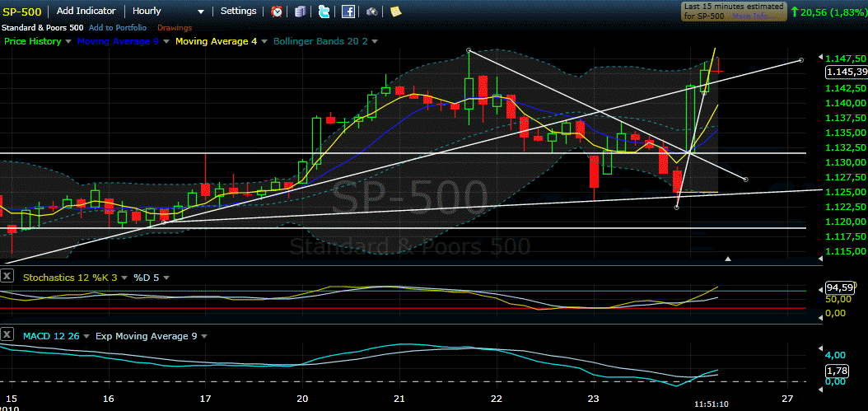Click the current price label 1.145,39
Screen dimensions: 868x411
(x=845, y=72)
